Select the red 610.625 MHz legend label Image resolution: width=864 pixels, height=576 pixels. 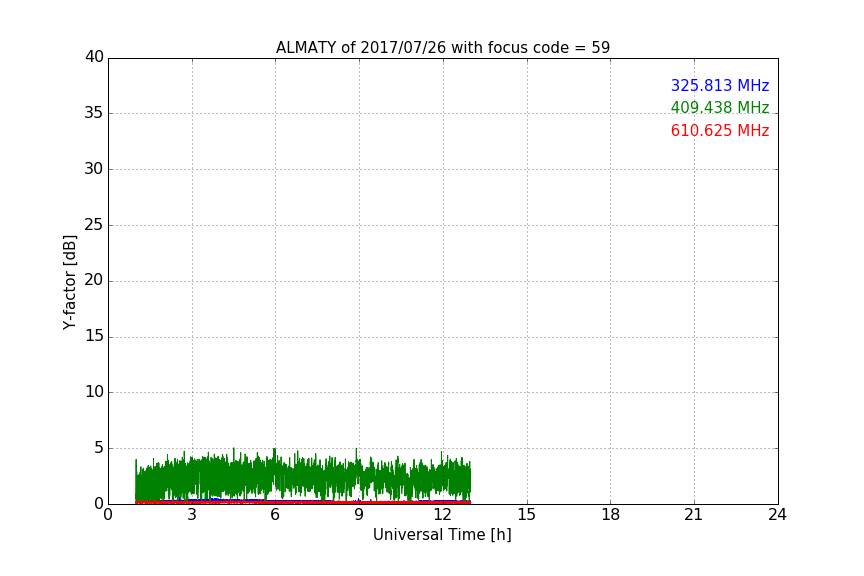tap(720, 131)
